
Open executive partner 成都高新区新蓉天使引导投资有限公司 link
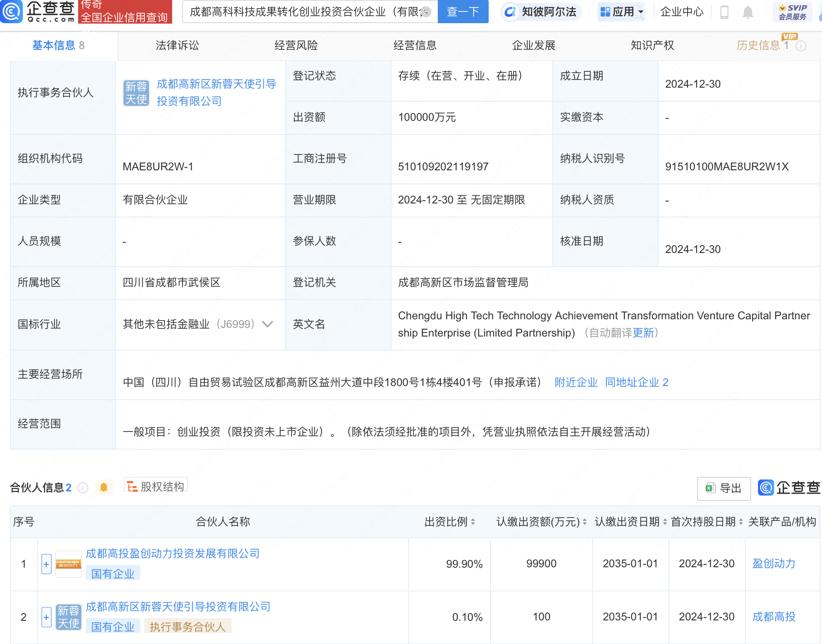coord(217,93)
